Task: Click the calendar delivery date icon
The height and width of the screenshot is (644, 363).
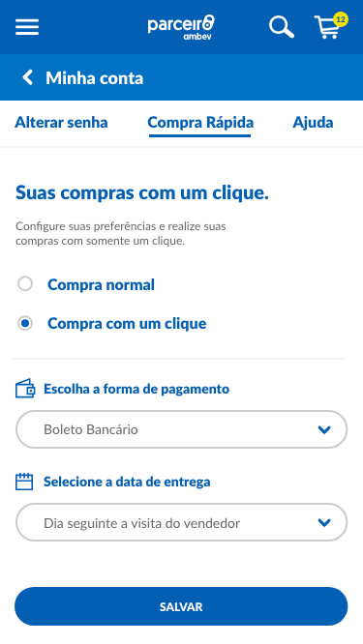Action: click(24, 482)
